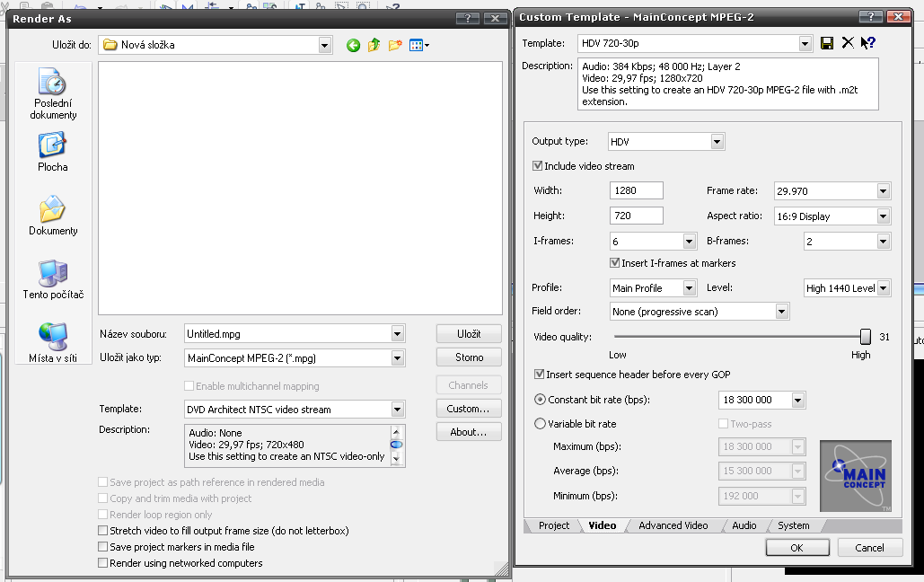Image resolution: width=924 pixels, height=582 pixels.
Task: Open Plocha in the places bar
Action: pos(53,152)
